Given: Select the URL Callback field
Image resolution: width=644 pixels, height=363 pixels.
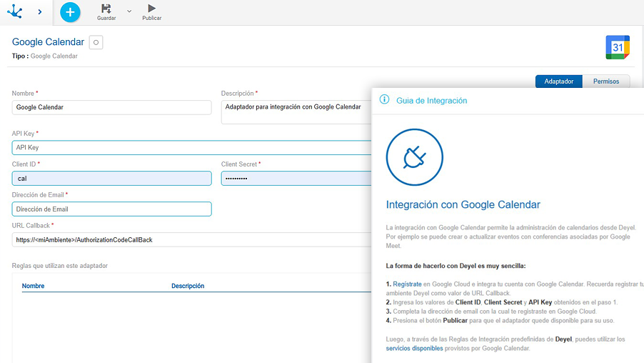Looking at the screenshot, I should click(x=191, y=239).
